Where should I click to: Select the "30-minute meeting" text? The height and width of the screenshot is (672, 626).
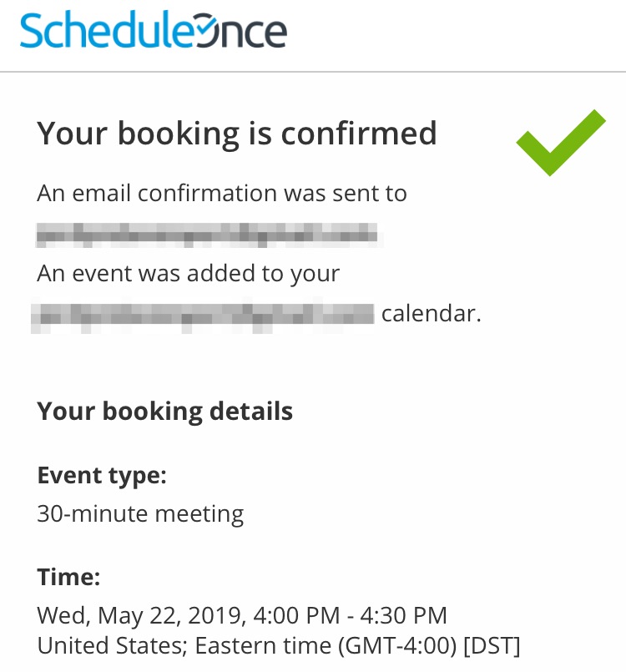[140, 513]
